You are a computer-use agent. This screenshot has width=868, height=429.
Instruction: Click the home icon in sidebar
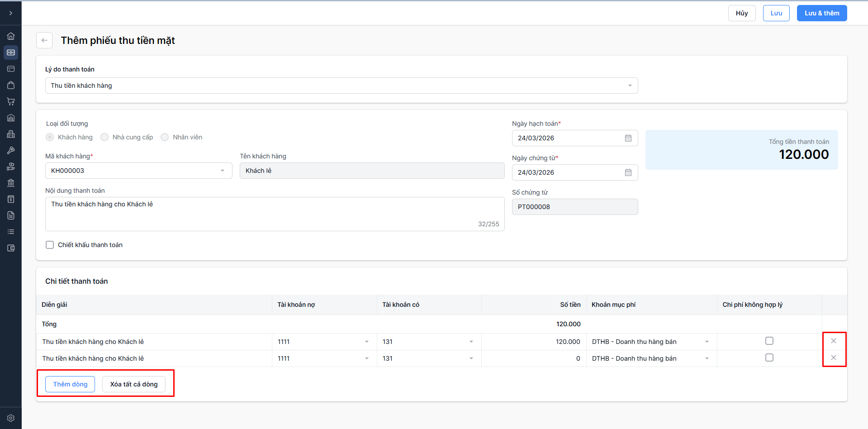tap(11, 36)
